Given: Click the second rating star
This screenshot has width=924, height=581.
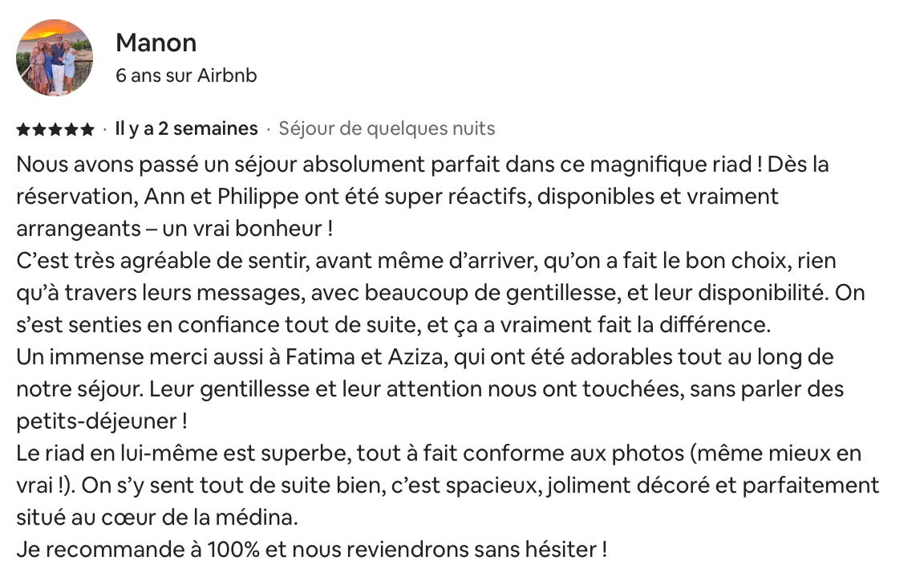Looking at the screenshot, I should (39, 129).
